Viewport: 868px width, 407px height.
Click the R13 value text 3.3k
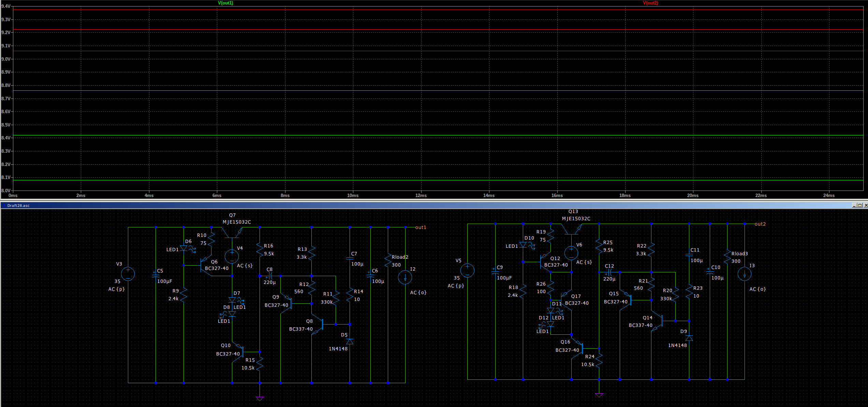click(301, 257)
